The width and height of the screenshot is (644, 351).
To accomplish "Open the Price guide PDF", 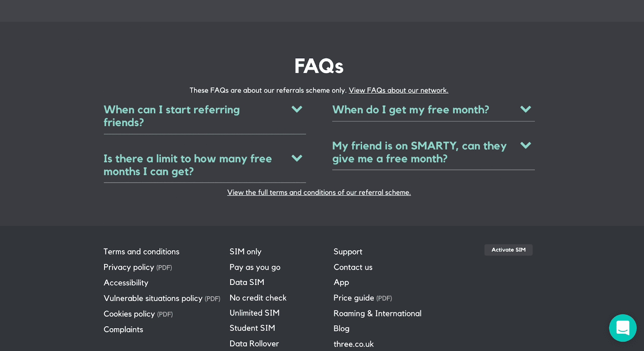I will point(362,298).
